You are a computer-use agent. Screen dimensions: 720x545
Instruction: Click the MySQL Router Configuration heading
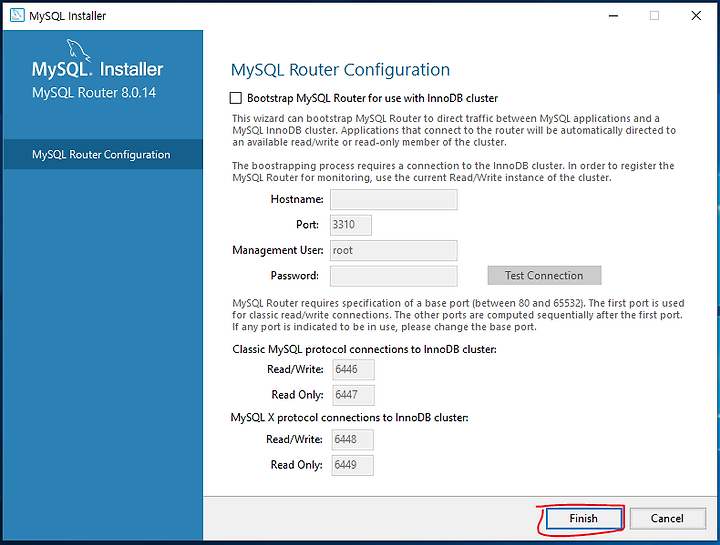[340, 70]
